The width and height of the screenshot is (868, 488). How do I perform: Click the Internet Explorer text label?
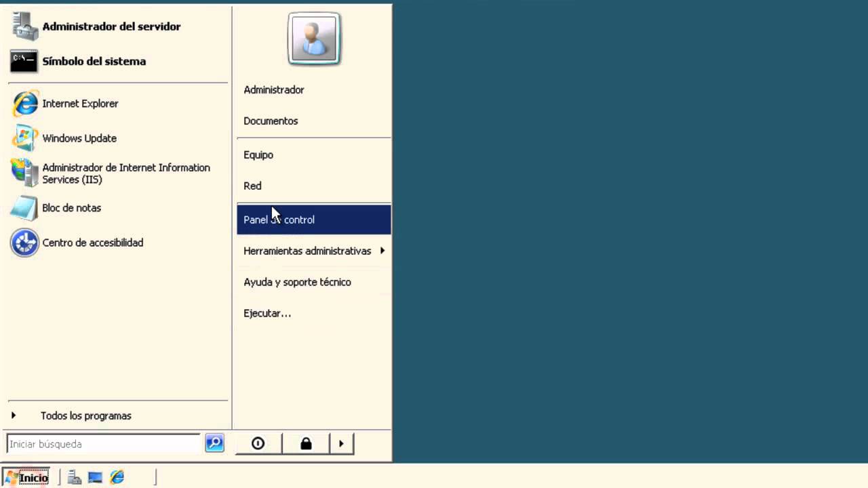(x=80, y=104)
